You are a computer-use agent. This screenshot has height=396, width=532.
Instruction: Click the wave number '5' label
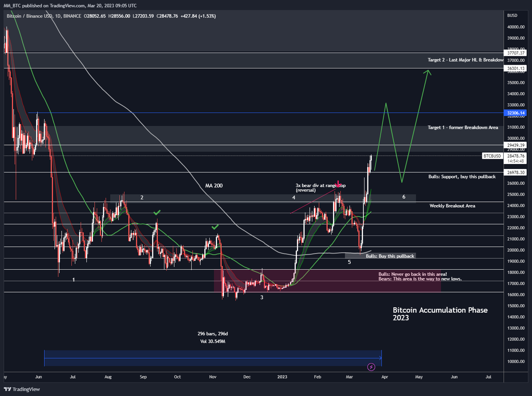[x=349, y=263]
